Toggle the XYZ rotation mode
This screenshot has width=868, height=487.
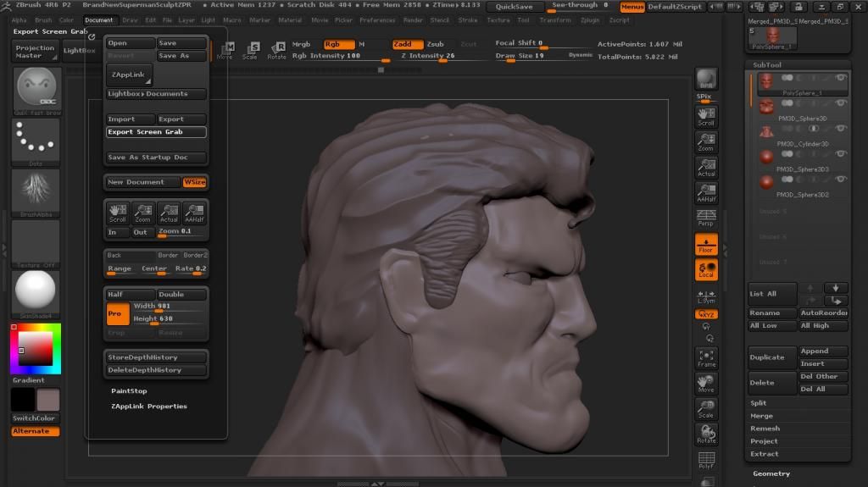coord(706,313)
